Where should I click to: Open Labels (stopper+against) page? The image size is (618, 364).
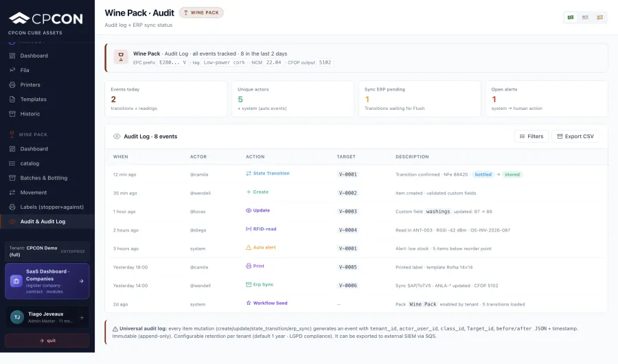click(x=47, y=207)
